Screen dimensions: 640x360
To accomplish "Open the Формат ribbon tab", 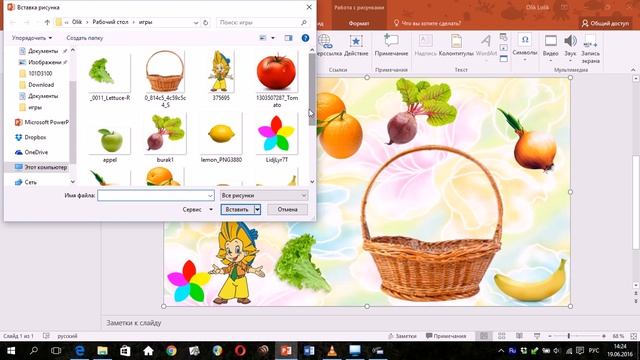I will pyautogui.click(x=359, y=23).
